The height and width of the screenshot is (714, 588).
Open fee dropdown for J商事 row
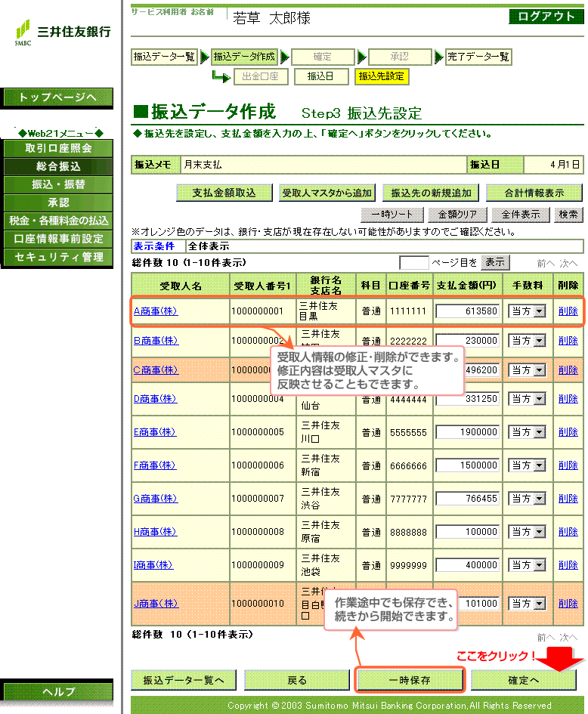(527, 604)
